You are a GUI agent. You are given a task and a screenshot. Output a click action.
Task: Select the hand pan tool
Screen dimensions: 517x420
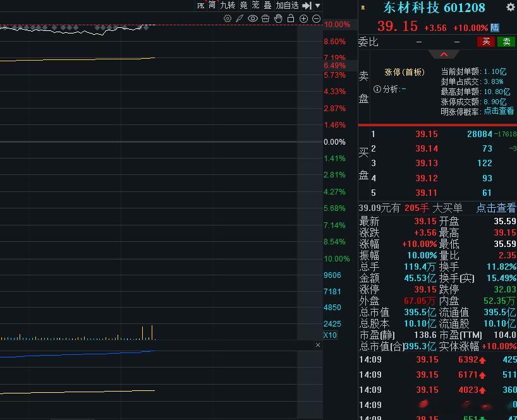tap(279, 18)
